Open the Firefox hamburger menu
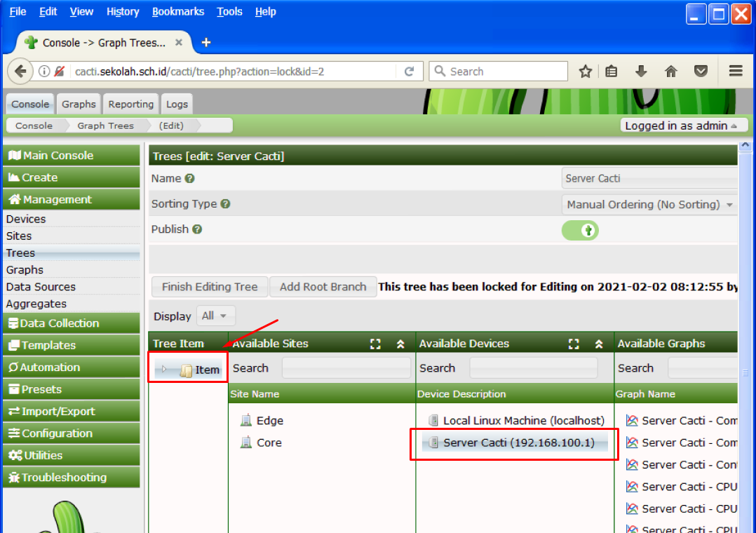Image resolution: width=756 pixels, height=533 pixels. (736, 71)
